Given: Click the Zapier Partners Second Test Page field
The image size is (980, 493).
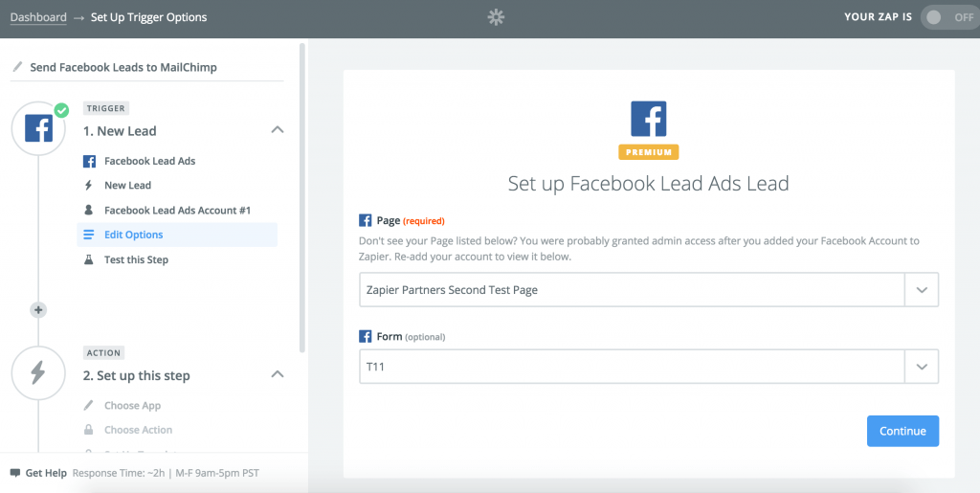Looking at the screenshot, I should point(632,290).
